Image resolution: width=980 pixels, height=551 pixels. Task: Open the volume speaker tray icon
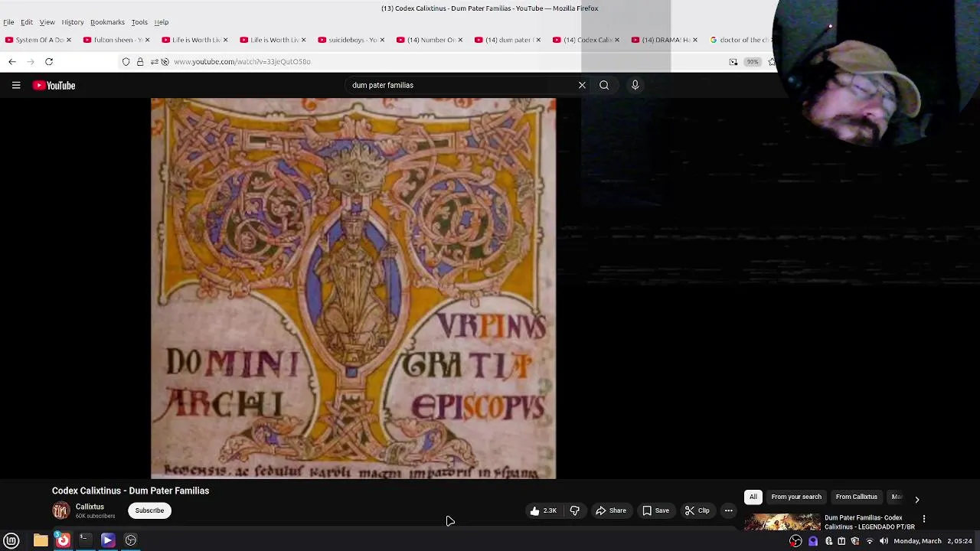(884, 541)
